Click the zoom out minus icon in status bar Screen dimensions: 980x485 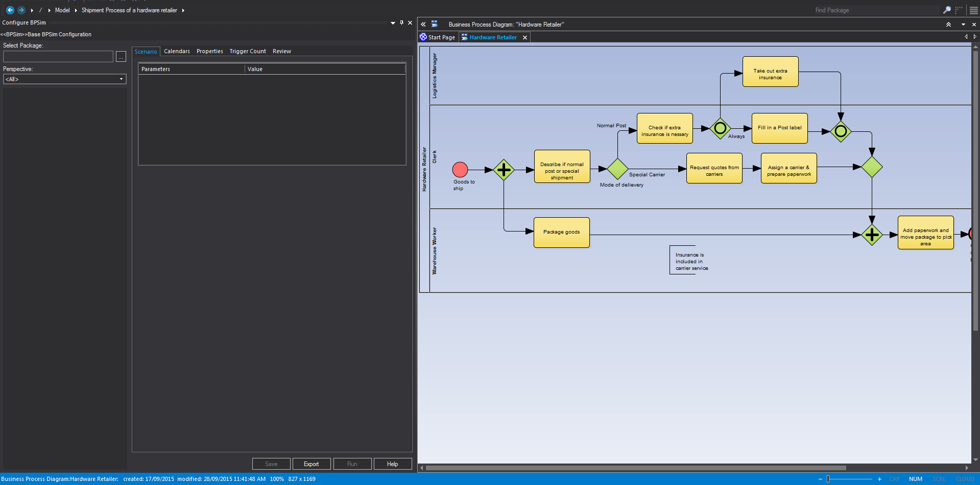coord(820,479)
